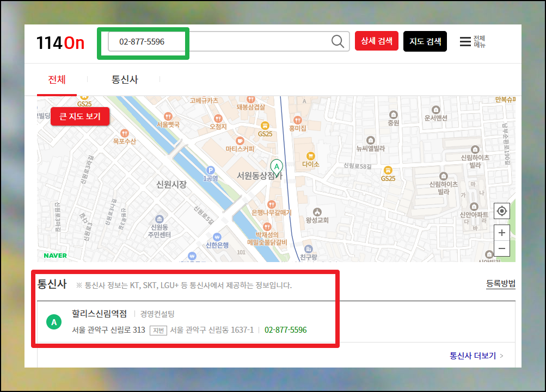
Task: Click the 목포수산 restaurant map icon
Action: pyautogui.click(x=124, y=133)
